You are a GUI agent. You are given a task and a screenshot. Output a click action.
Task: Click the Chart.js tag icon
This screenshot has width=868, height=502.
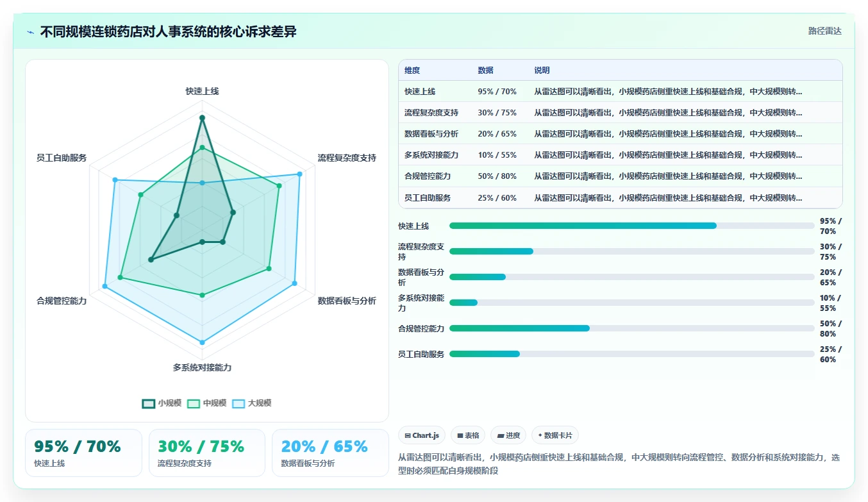[408, 435]
